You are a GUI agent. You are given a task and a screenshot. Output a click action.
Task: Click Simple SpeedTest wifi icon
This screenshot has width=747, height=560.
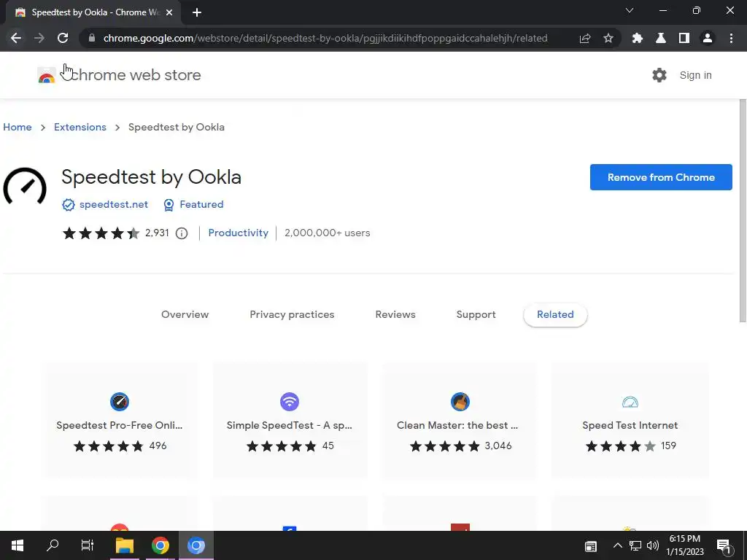(290, 402)
